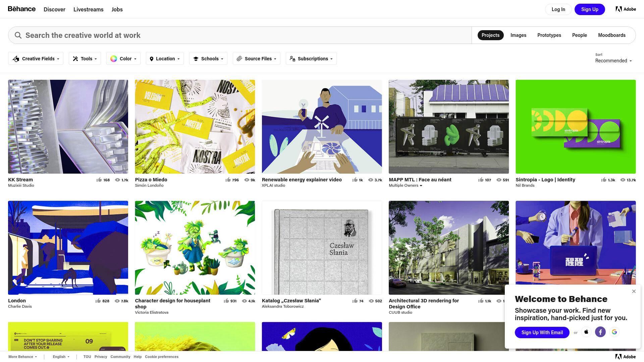The image size is (644, 362).
Task: Click thumbs-up icon on London project
Action: pyautogui.click(x=98, y=301)
